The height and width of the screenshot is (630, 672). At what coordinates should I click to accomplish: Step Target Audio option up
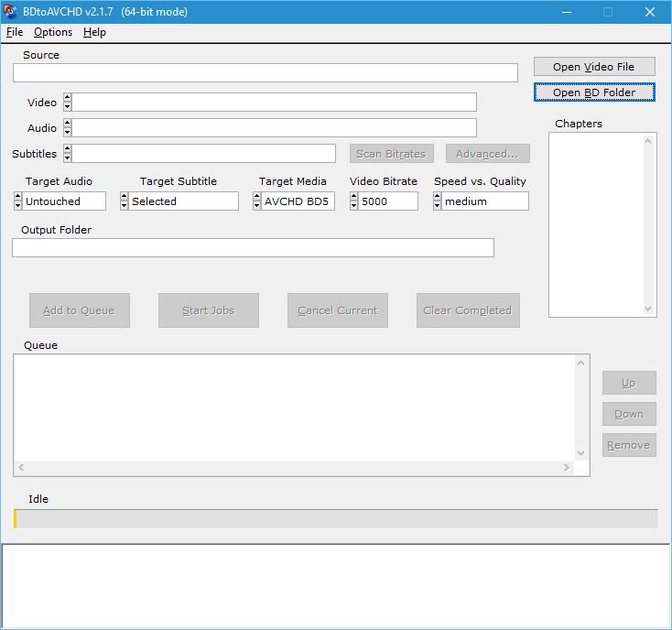tap(17, 196)
